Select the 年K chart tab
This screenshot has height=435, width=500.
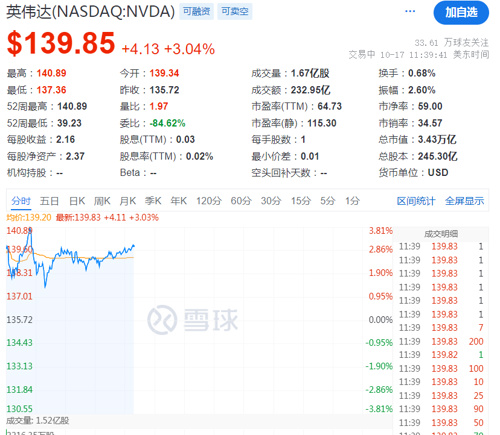pyautogui.click(x=178, y=201)
